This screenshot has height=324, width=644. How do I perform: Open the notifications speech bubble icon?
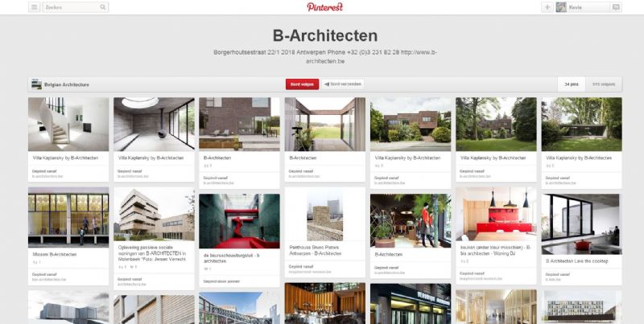616,7
